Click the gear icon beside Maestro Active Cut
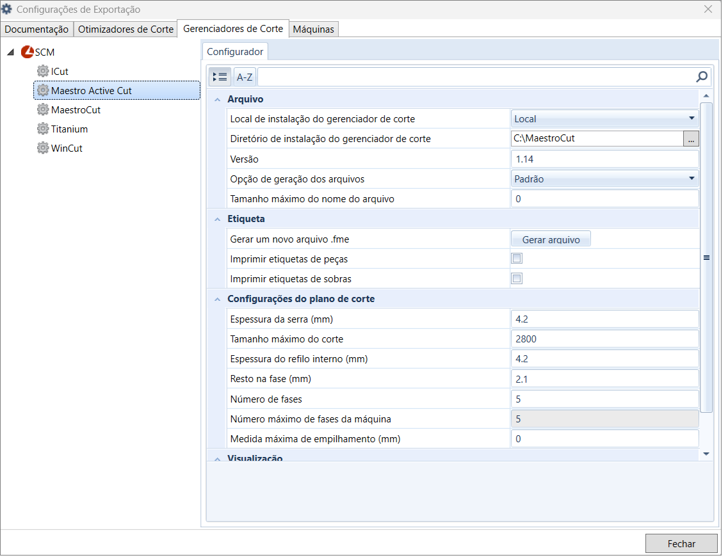Image resolution: width=728 pixels, height=560 pixels. 43,90
